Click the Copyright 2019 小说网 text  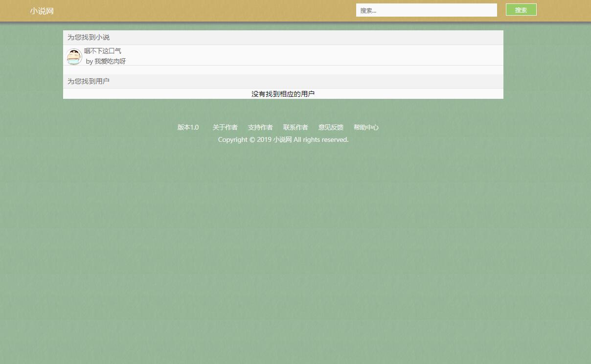point(283,139)
